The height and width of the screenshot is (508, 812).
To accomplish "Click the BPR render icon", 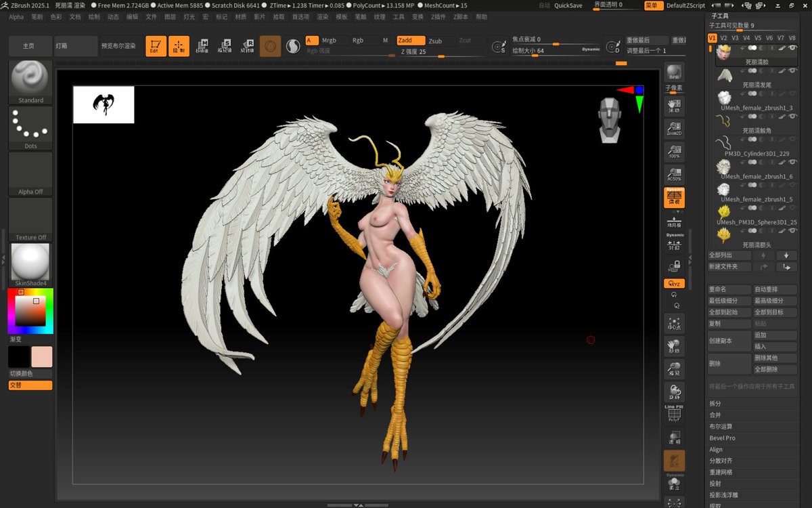I will [x=674, y=72].
